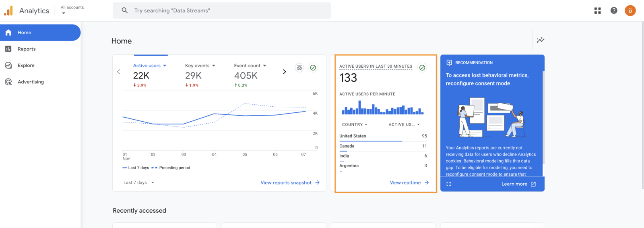Open the Event count metric dropdown

point(250,66)
